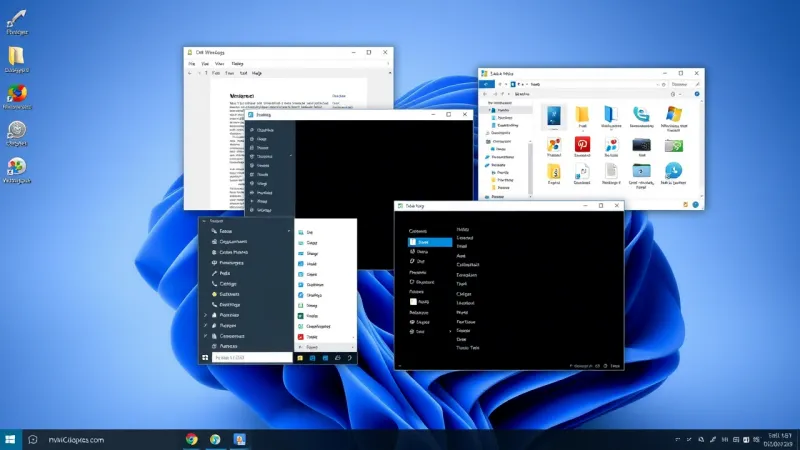Click the search field at the dark menu's bottom
This screenshot has width=800, height=450.
250,357
